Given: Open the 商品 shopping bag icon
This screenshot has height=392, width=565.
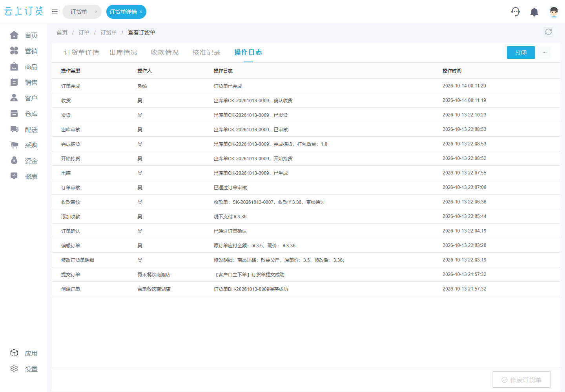Looking at the screenshot, I should pyautogui.click(x=14, y=67).
